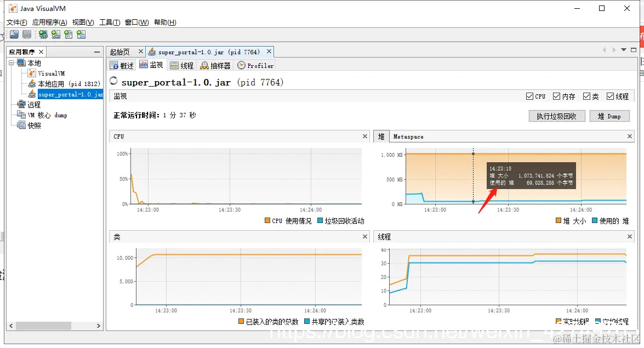This screenshot has height=348, width=644.
Task: Switch to the 线程 tab
Action: point(181,65)
